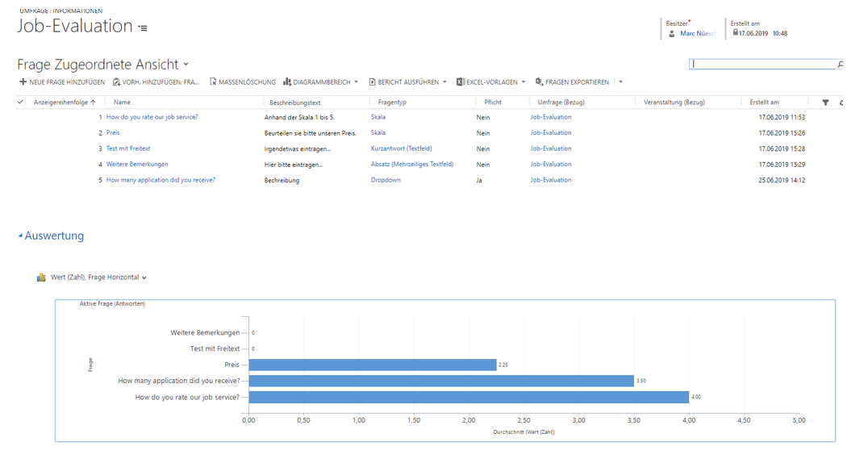Open the Diagrammbereich chart pane menu
Viewport: 868px width, 463px height.
(317, 82)
